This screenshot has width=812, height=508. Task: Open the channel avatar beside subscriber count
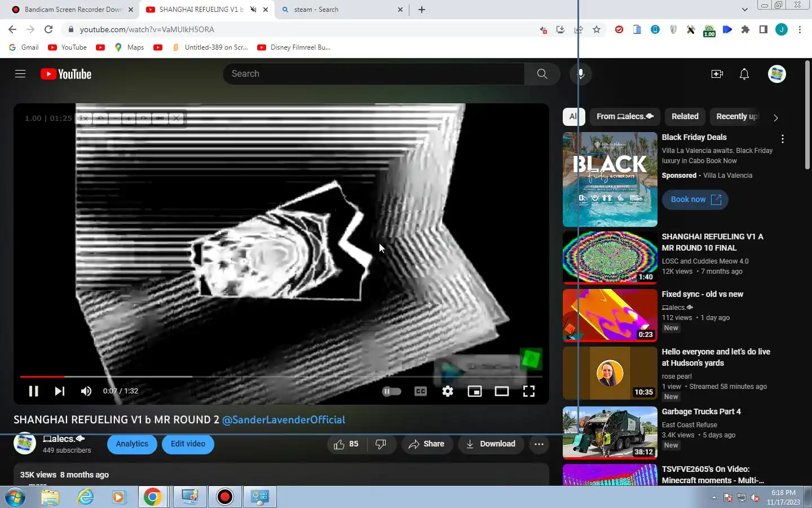pos(25,444)
